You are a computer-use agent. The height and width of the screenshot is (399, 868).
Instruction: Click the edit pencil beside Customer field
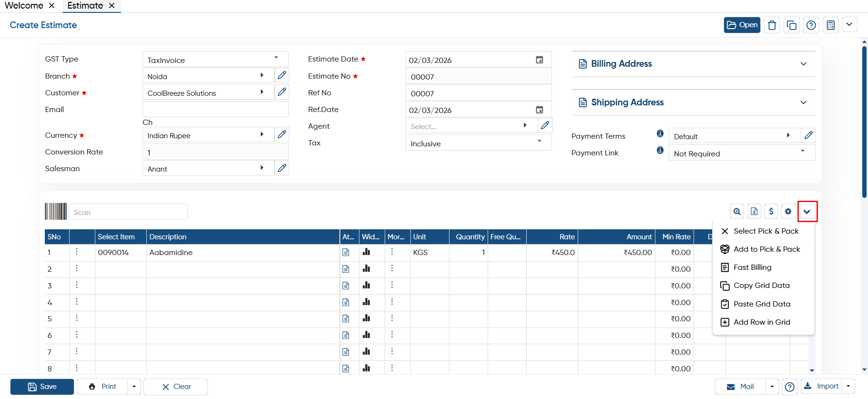(282, 92)
